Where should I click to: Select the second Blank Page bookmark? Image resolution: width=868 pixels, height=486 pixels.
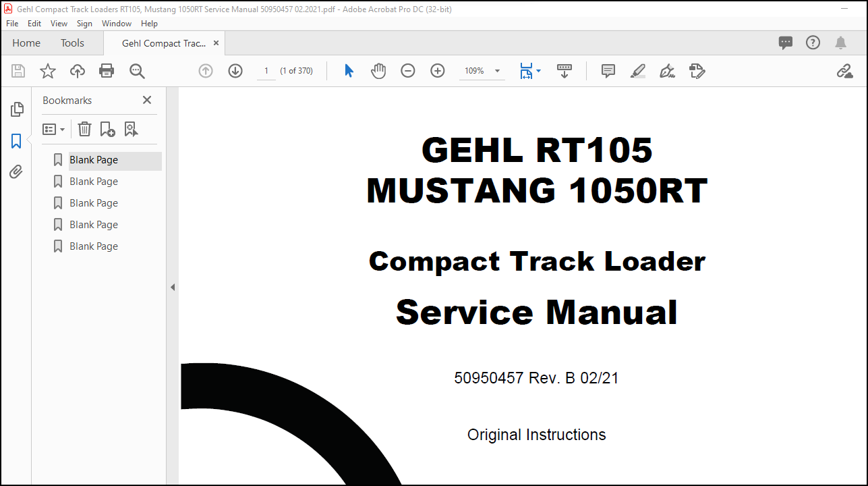pos(94,182)
